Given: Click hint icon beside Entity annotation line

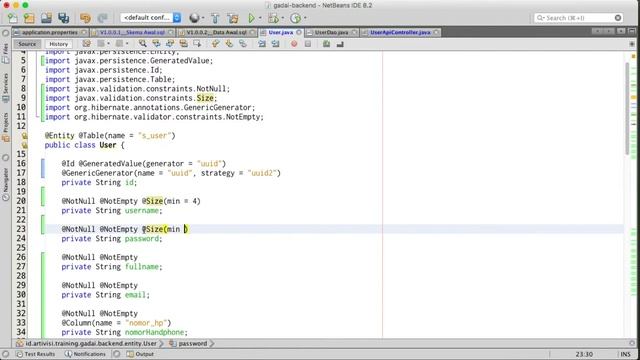Looking at the screenshot, I should click(24, 136).
